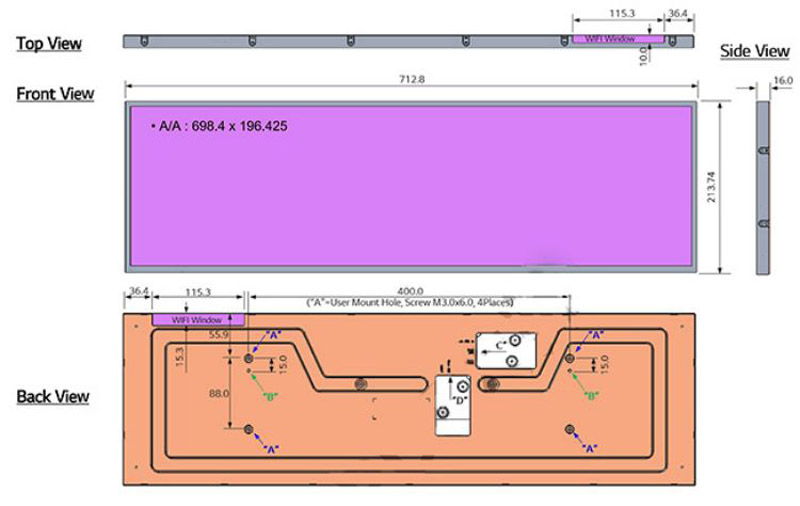This screenshot has width=800, height=506.
Task: Select the "Back View" heading label
Action: (x=53, y=396)
